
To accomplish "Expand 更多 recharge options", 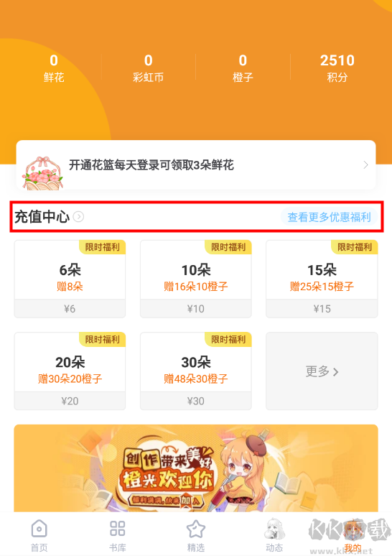I will (322, 371).
